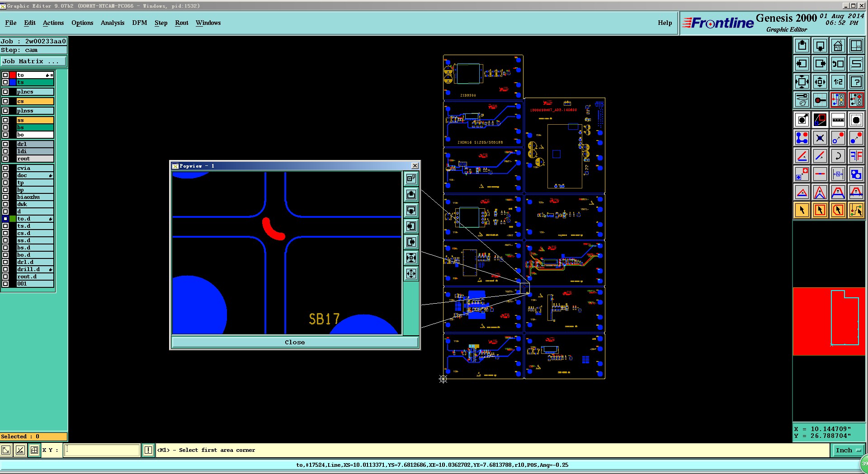Open the Analysis menu
Image resolution: width=868 pixels, height=474 pixels.
(x=113, y=23)
